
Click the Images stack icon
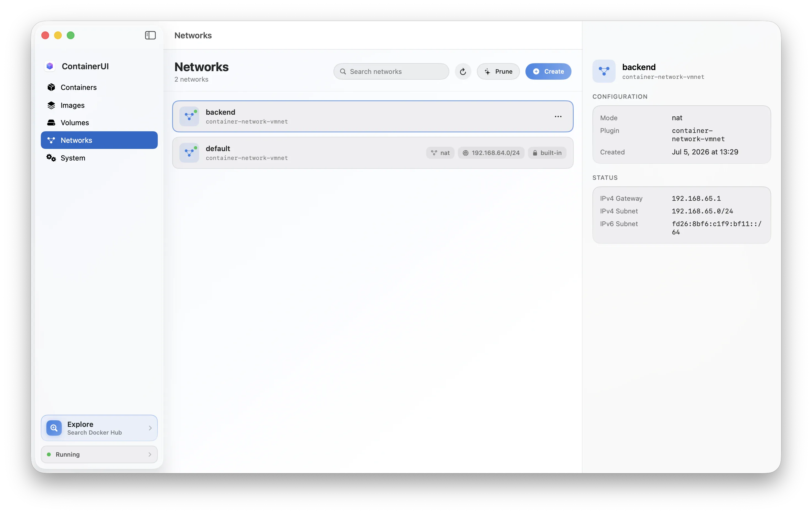pos(51,105)
